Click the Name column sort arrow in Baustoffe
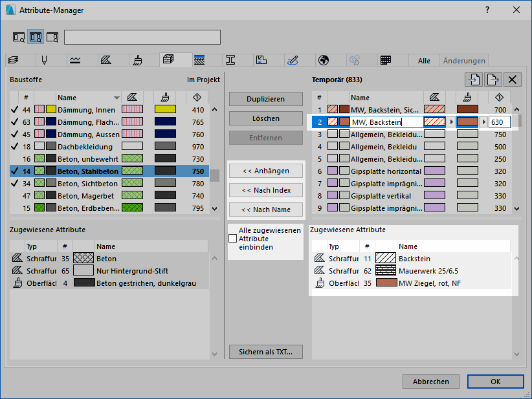The width and height of the screenshot is (532, 399). 116,98
